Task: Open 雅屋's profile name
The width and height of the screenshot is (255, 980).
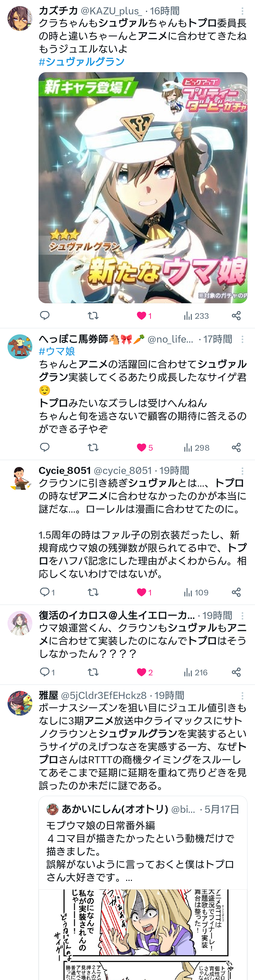Action: [x=48, y=695]
